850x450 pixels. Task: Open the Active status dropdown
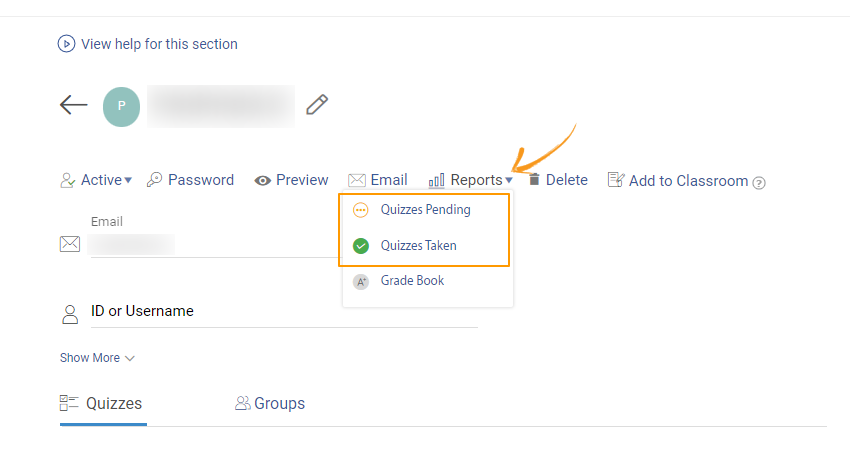tap(96, 180)
